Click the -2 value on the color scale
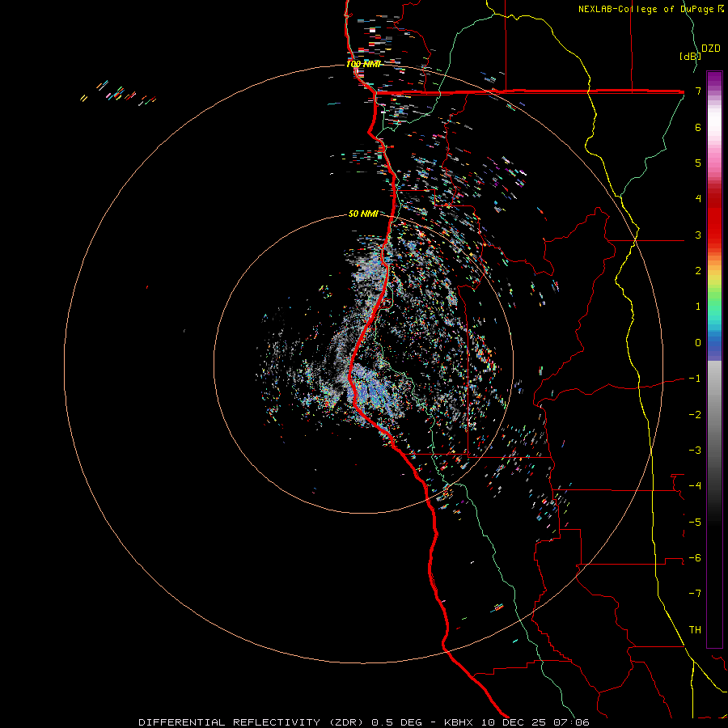The width and height of the screenshot is (728, 728). 695,415
